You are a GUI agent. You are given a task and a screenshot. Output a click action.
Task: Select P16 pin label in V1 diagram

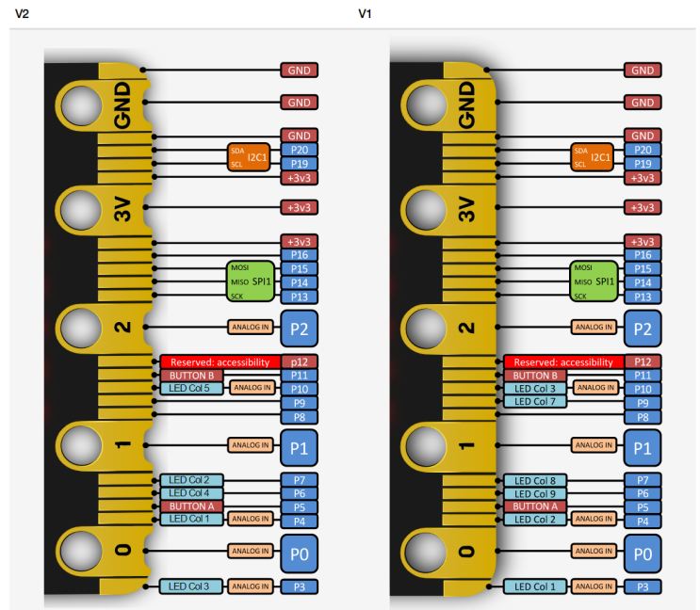(x=643, y=255)
